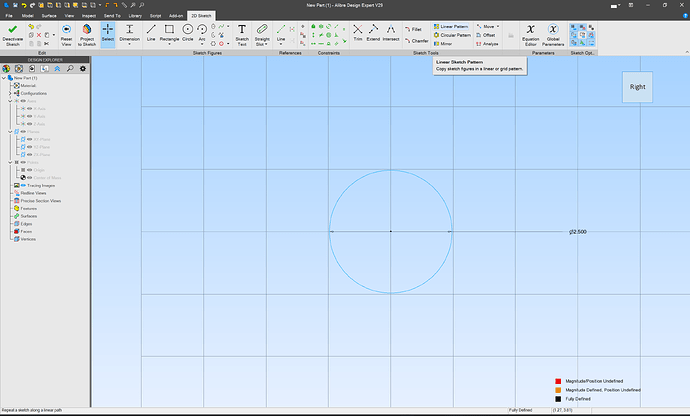The height and width of the screenshot is (416, 690).
Task: Click the Circular Pattern button
Action: tap(452, 35)
